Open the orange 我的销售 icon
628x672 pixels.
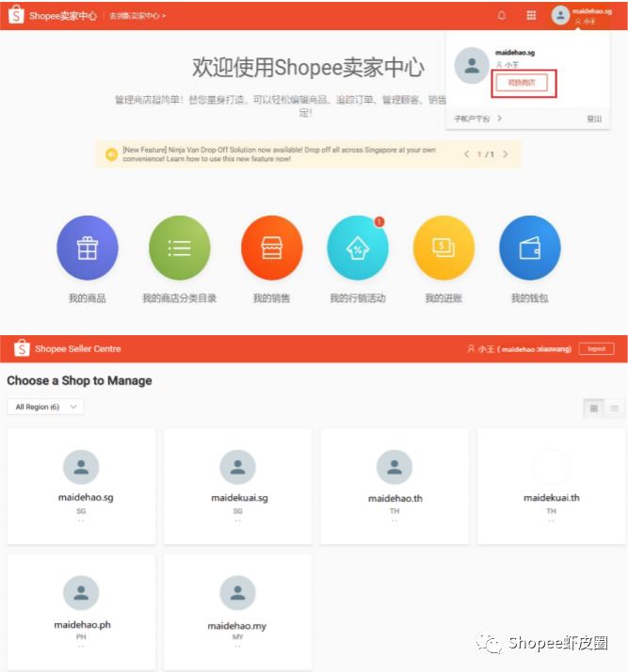[272, 248]
